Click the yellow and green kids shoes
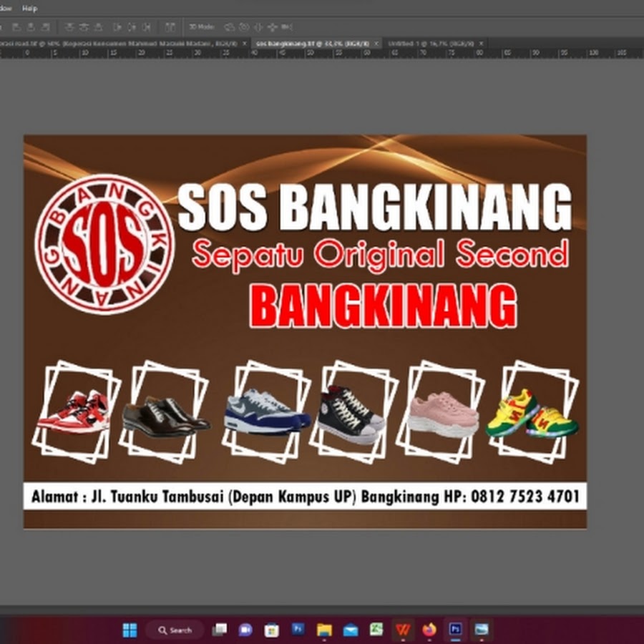This screenshot has height=644, width=644. (x=532, y=414)
